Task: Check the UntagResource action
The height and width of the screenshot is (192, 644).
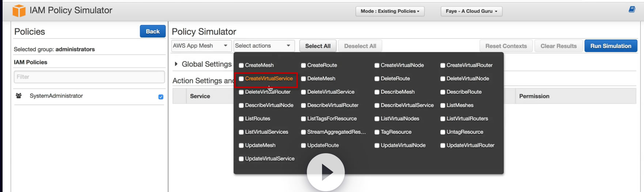Action: tap(443, 132)
